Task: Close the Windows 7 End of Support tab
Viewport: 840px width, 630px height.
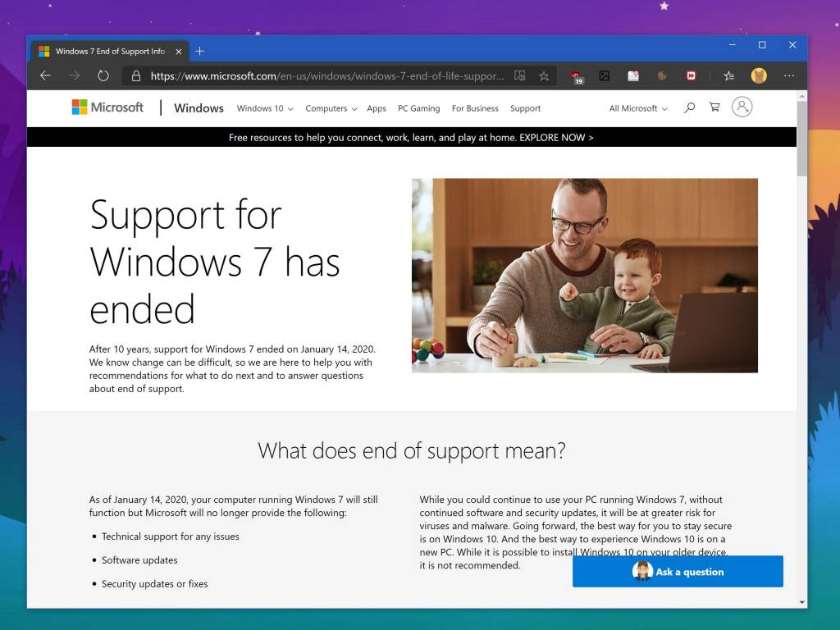Action: click(x=179, y=52)
